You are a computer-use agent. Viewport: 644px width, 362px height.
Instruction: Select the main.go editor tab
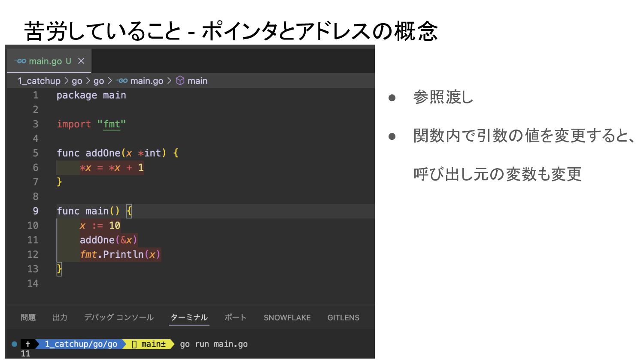coord(49,61)
